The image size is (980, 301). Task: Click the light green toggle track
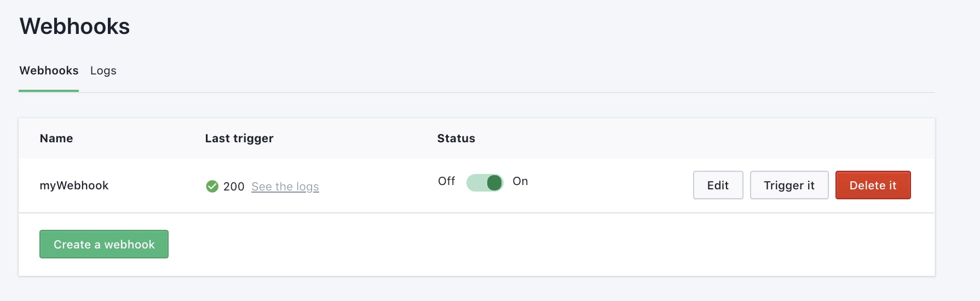point(475,183)
